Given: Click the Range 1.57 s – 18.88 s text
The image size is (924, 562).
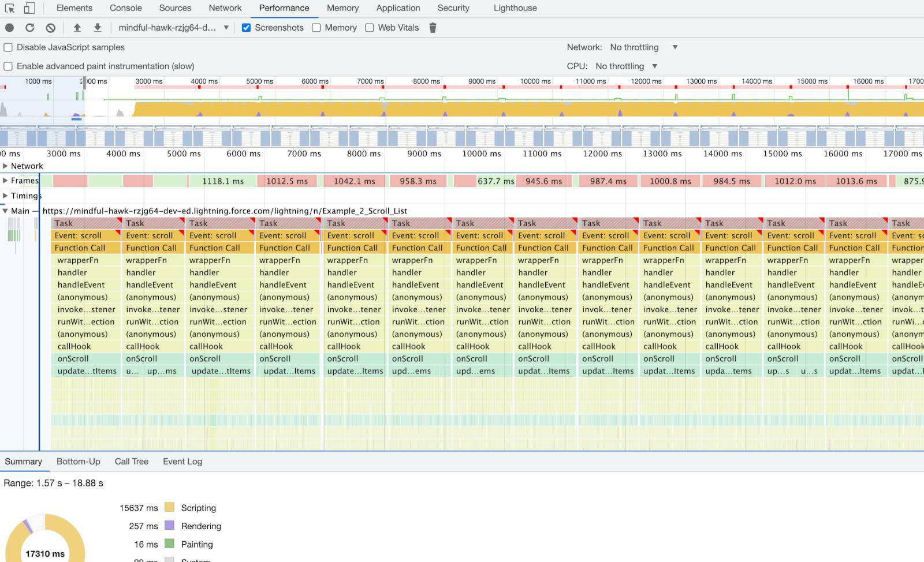Looking at the screenshot, I should pos(53,483).
